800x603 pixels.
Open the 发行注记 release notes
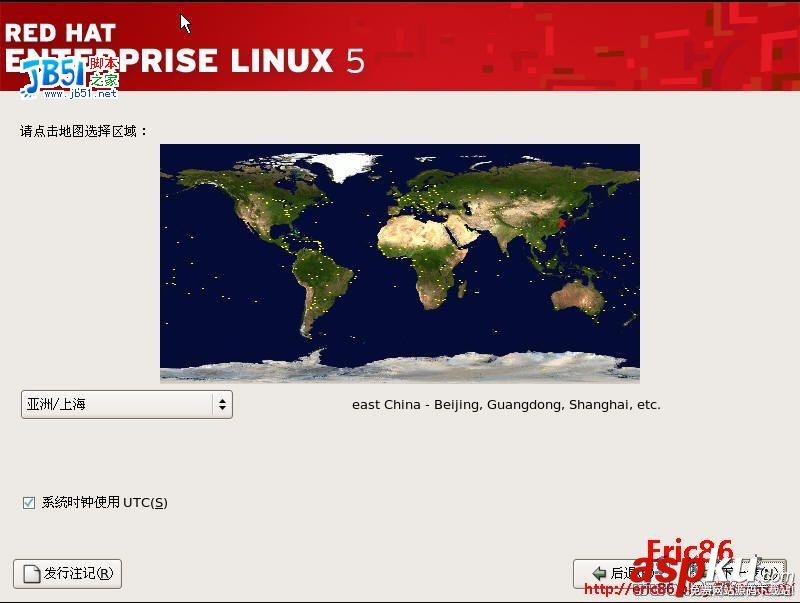tap(67, 574)
